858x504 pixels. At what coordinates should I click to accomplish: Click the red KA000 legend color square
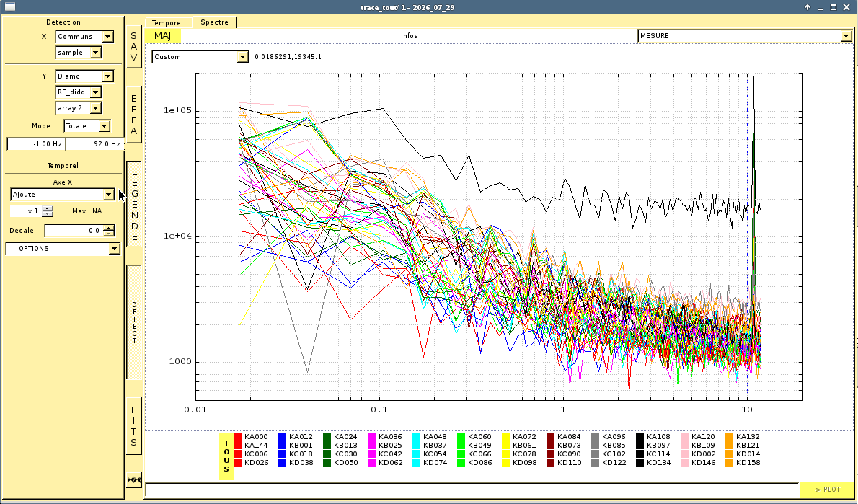(238, 437)
